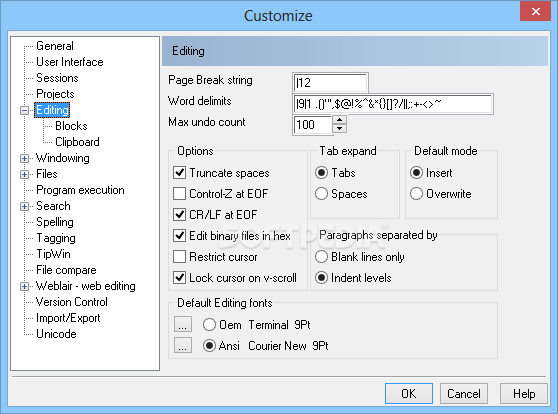Image resolution: width=558 pixels, height=414 pixels.
Task: Select Import/Export tree item
Action: [x=68, y=318]
